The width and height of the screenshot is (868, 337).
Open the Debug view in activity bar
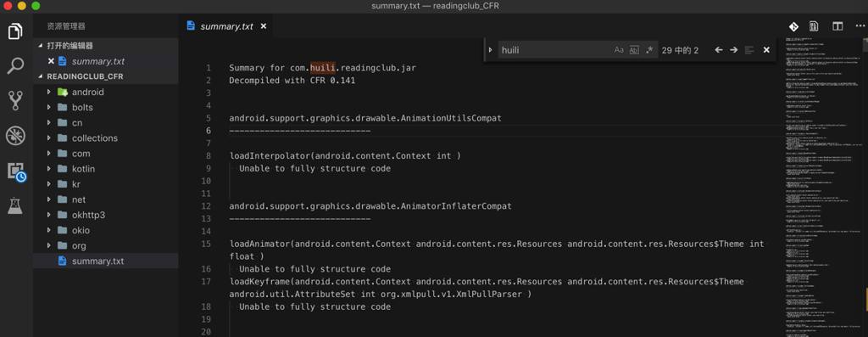(15, 136)
